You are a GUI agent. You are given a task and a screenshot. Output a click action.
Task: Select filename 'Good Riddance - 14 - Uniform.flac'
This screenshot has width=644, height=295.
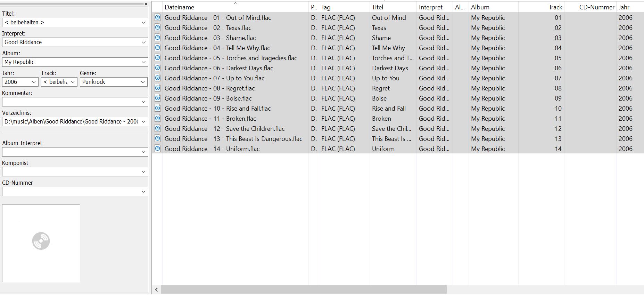(212, 149)
